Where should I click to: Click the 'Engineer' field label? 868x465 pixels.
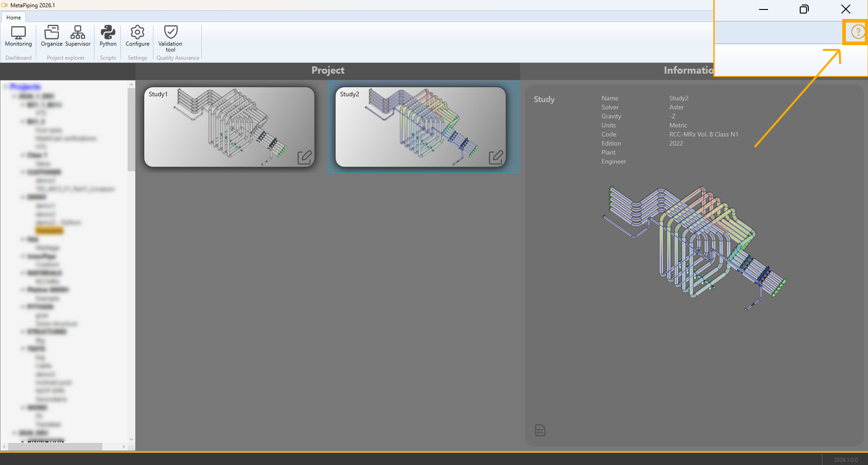tap(614, 161)
